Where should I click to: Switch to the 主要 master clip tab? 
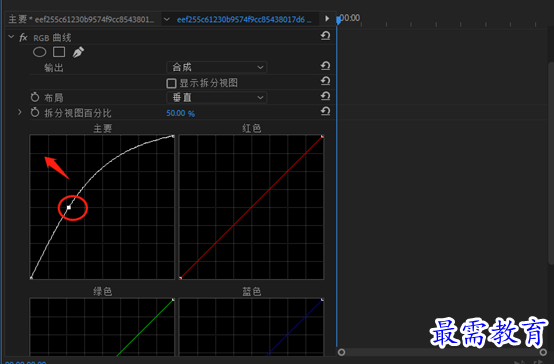pyautogui.click(x=81, y=19)
